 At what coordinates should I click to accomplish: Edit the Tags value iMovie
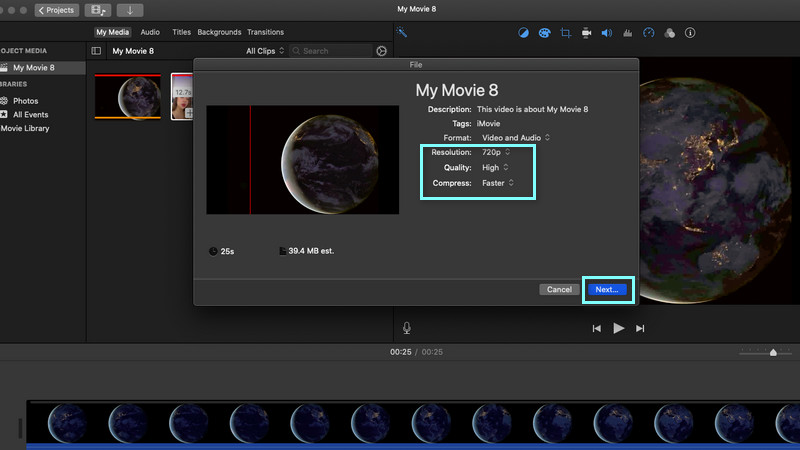click(x=488, y=123)
